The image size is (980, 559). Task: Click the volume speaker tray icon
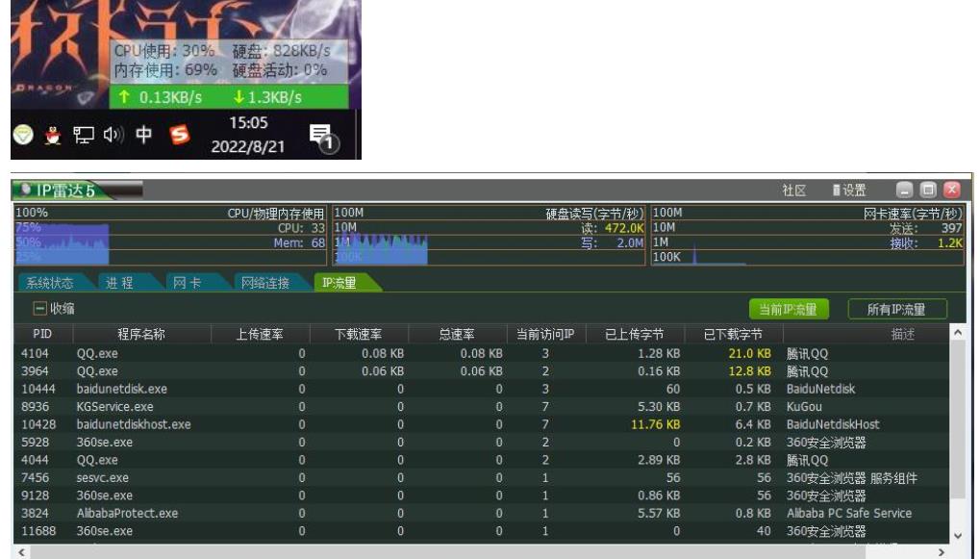coord(113,135)
